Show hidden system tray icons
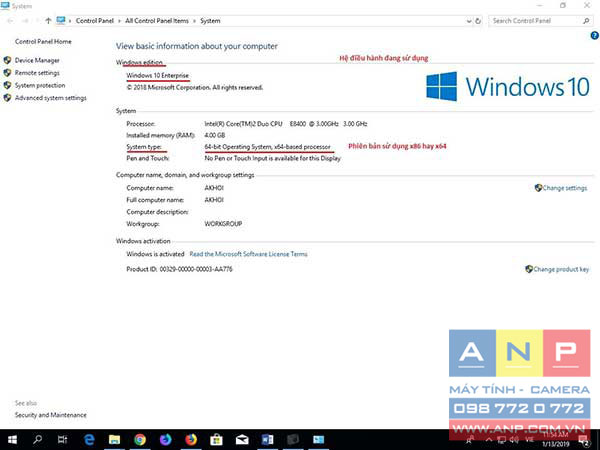The width and height of the screenshot is (600, 450). click(489, 440)
